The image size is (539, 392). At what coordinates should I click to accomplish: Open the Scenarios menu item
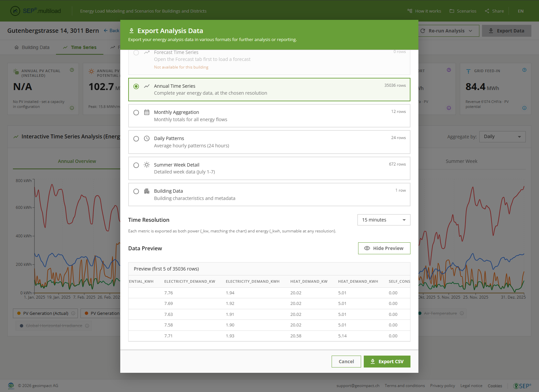463,11
